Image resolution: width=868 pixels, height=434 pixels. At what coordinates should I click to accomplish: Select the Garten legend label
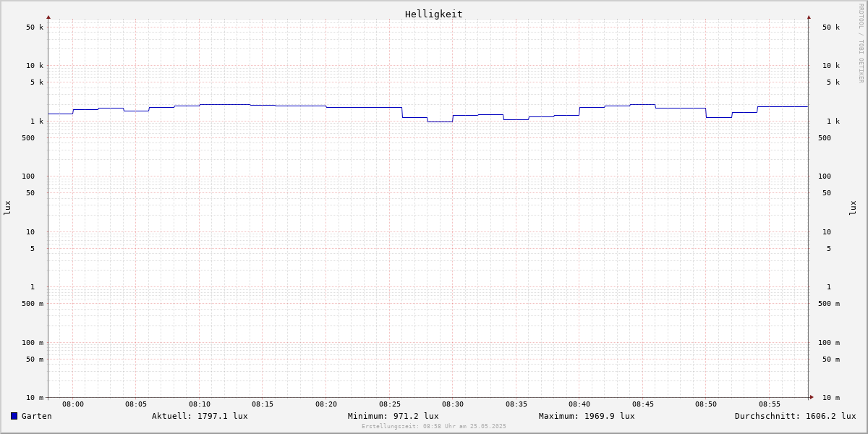[37, 416]
